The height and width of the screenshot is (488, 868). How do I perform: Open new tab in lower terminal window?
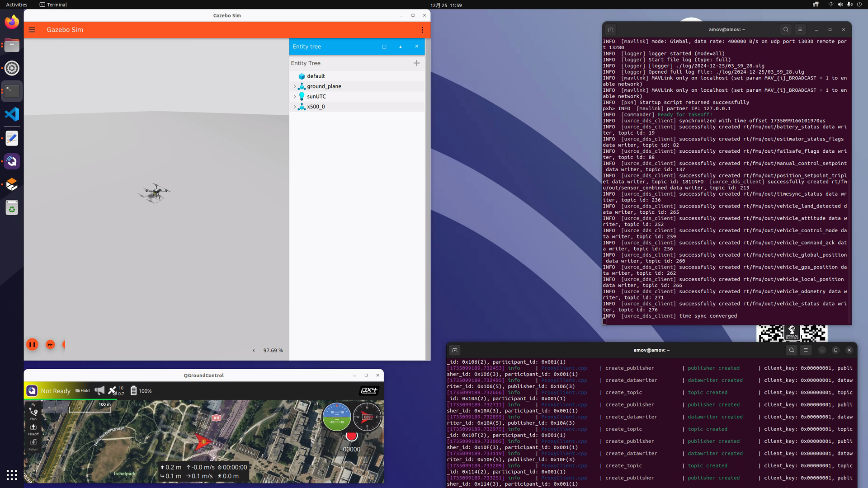click(x=455, y=350)
